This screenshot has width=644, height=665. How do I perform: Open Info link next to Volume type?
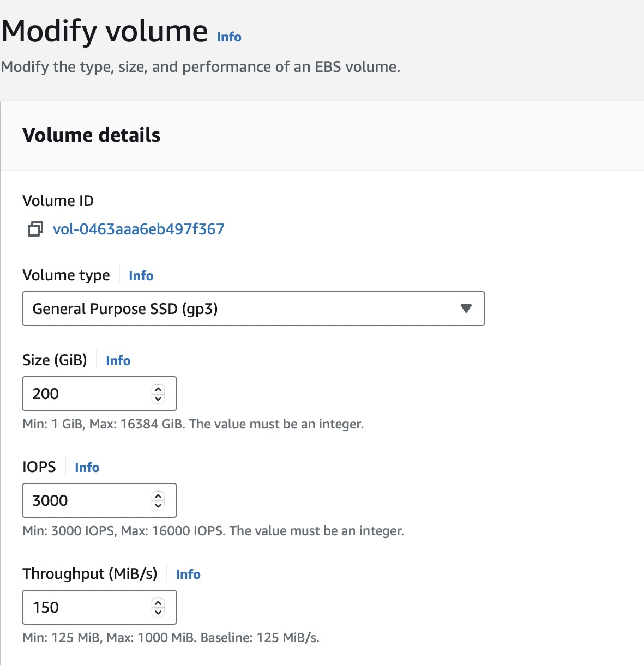pos(141,276)
